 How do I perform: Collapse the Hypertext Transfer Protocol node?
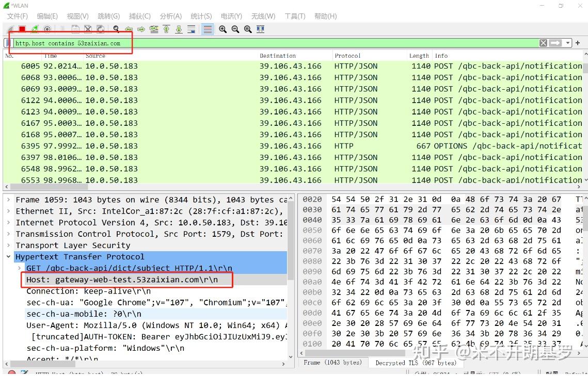[8, 256]
